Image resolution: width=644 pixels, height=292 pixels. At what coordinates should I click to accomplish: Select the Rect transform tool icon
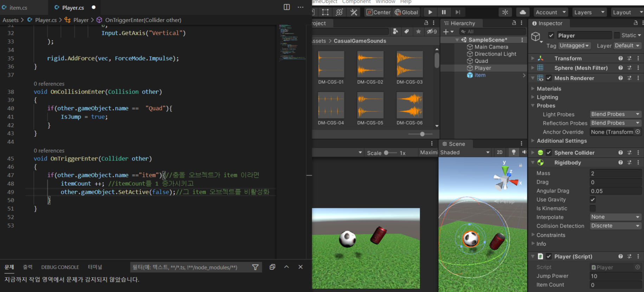coord(326,12)
